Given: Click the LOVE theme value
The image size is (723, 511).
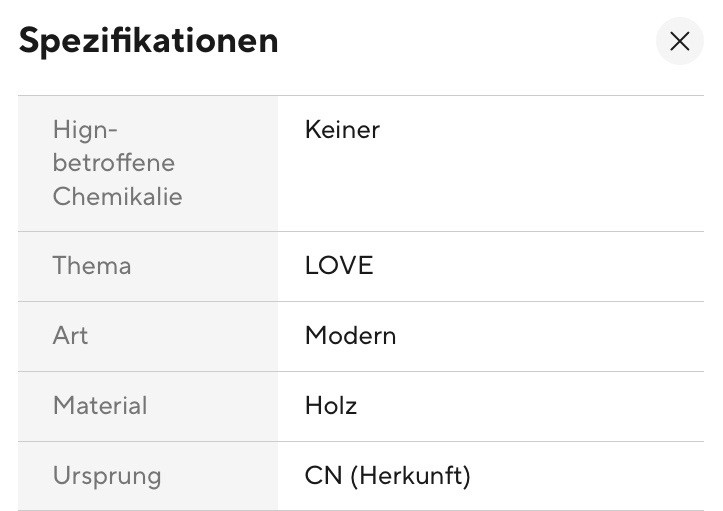Looking at the screenshot, I should [339, 266].
